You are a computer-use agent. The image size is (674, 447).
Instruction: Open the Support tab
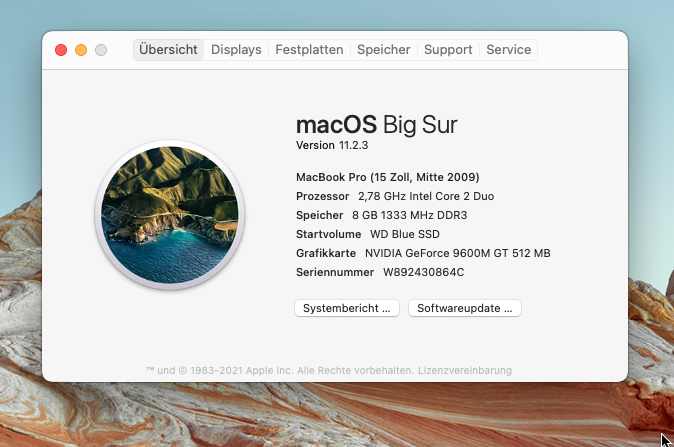448,50
